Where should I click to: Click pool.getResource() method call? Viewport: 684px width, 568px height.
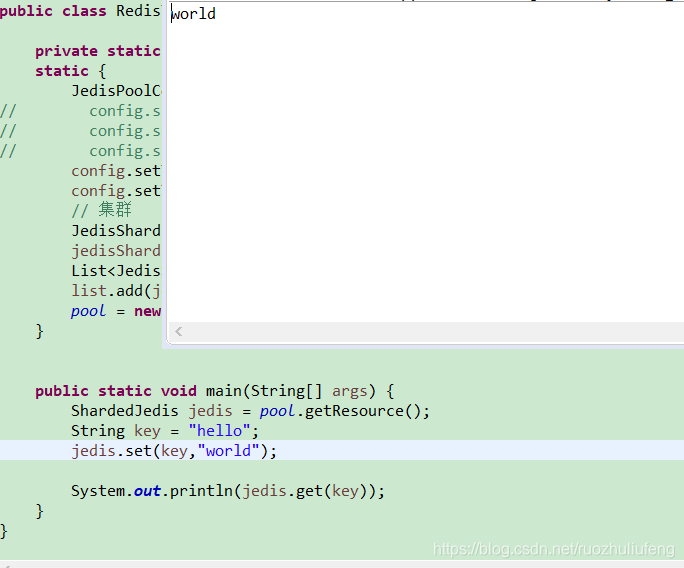tap(344, 411)
